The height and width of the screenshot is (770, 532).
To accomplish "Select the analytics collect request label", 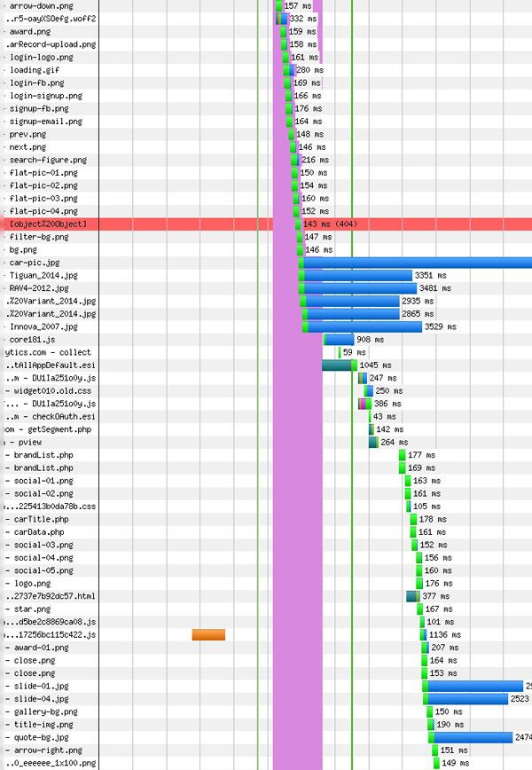I will 48,352.
